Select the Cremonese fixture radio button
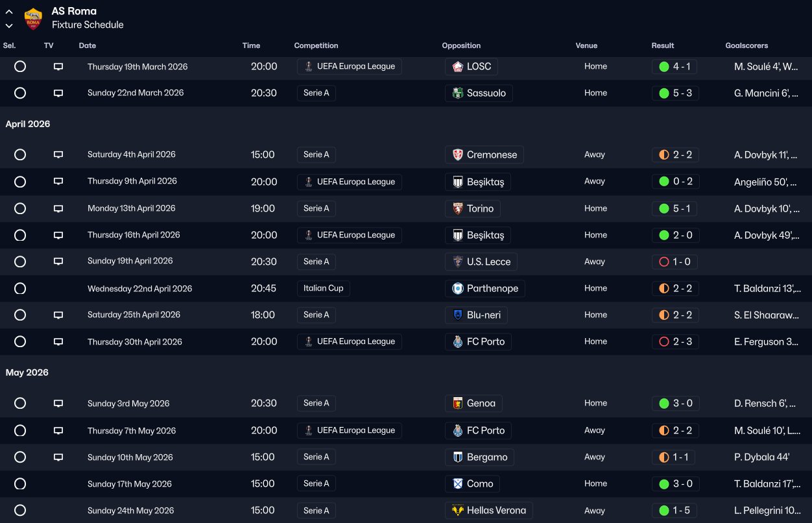The image size is (812, 523). coord(20,154)
